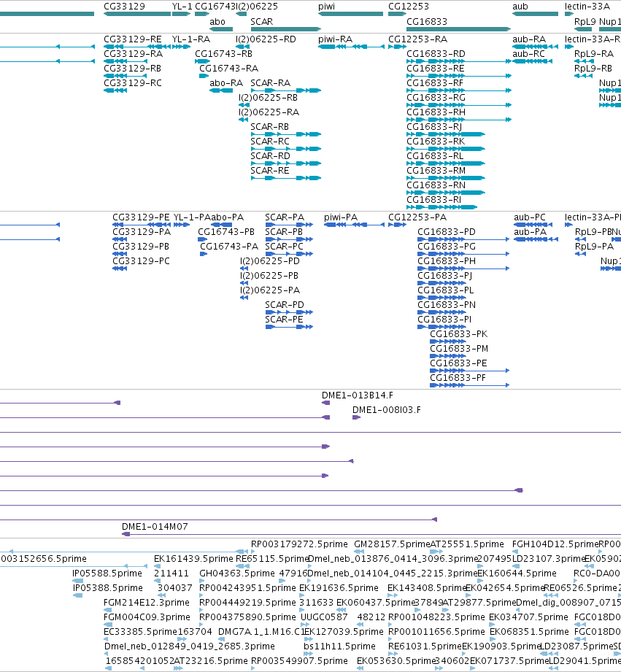
Task: Click transcript CG16743-RA
Action: 204,76
